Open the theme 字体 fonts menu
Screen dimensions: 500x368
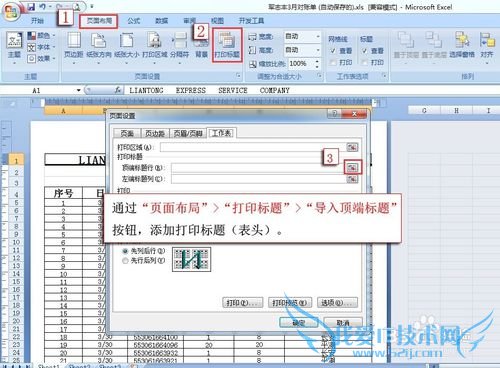[41, 47]
